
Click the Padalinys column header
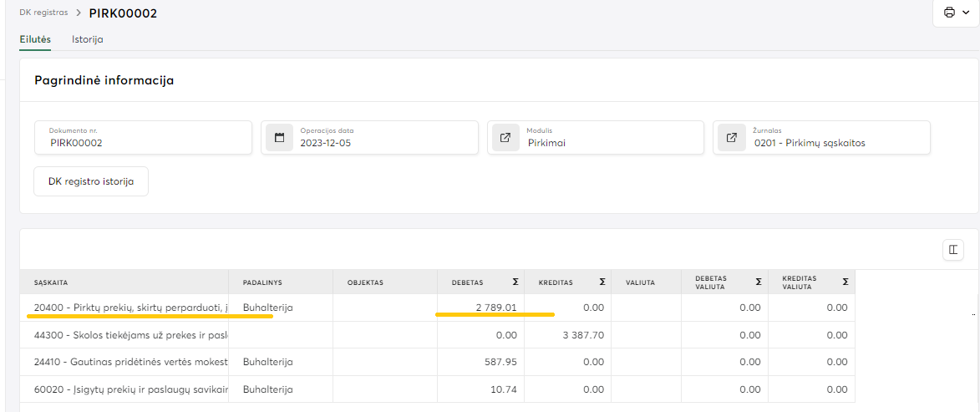click(x=262, y=282)
